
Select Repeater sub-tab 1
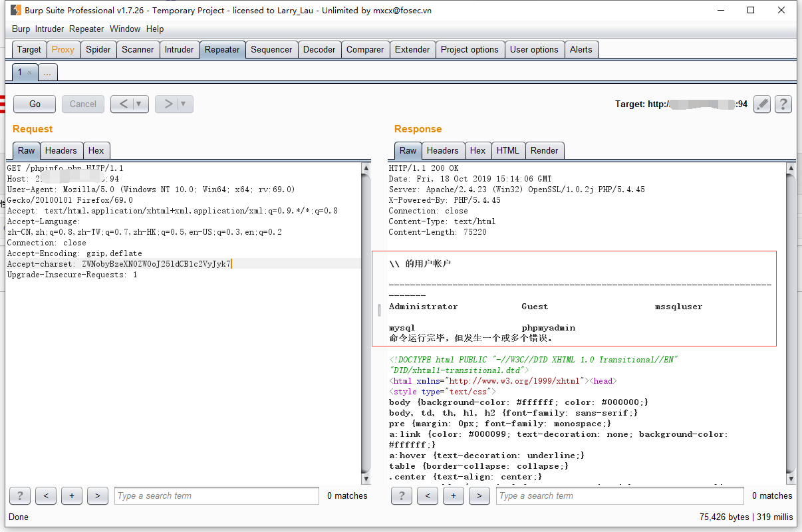click(21, 72)
